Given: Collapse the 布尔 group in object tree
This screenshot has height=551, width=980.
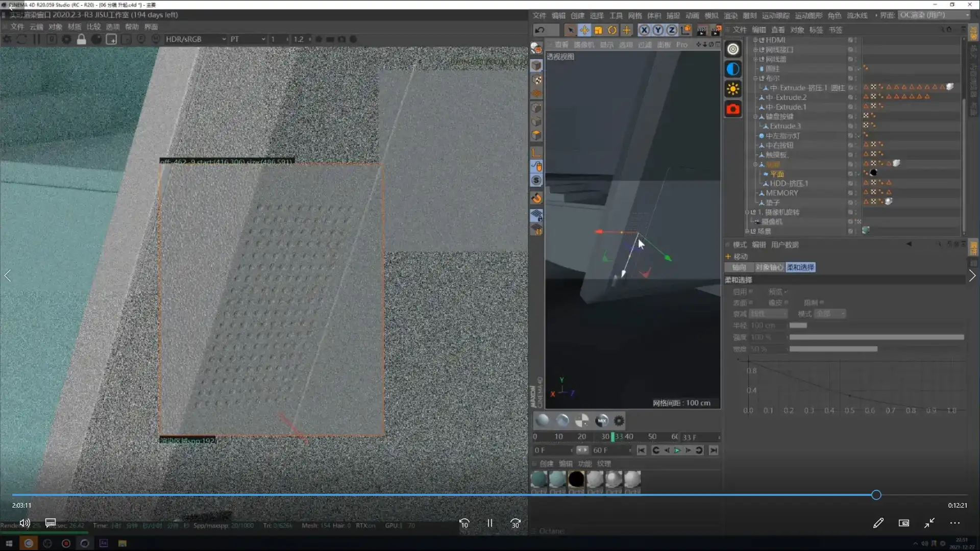Looking at the screenshot, I should pos(755,79).
